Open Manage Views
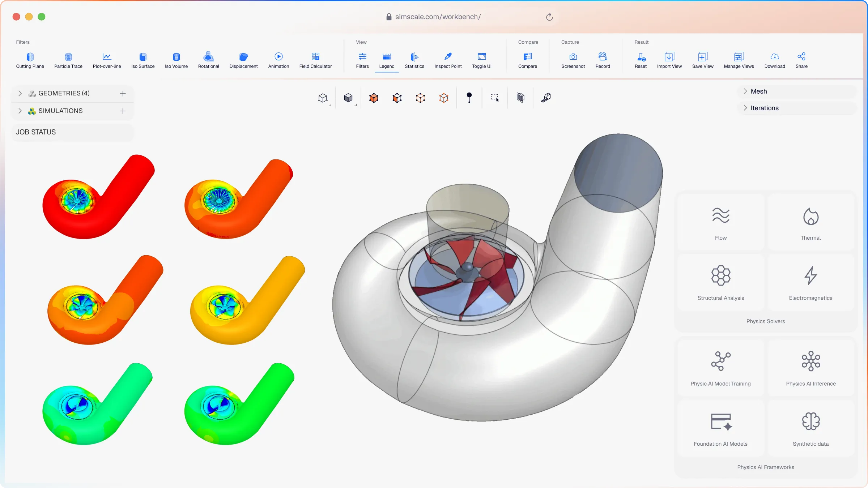 pos(739,60)
